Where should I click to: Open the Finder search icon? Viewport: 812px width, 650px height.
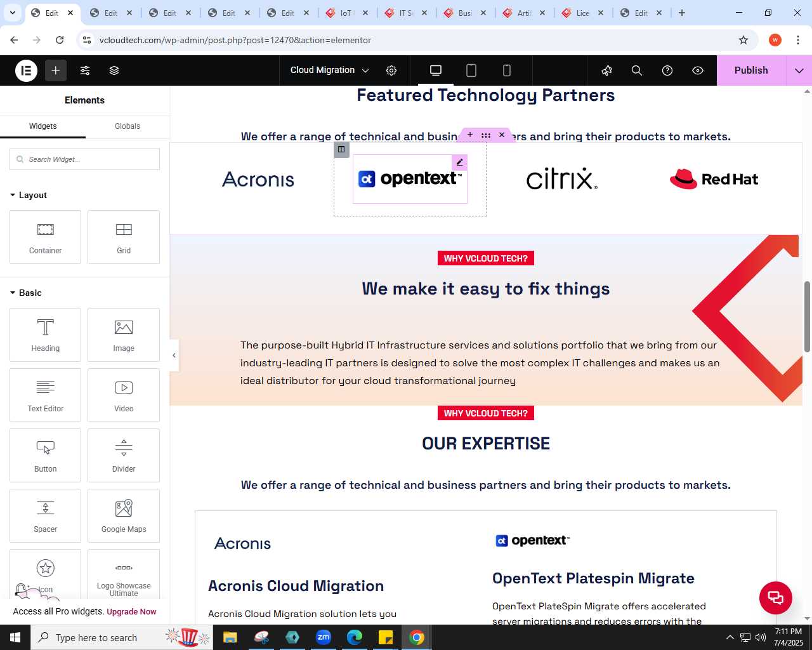637,70
